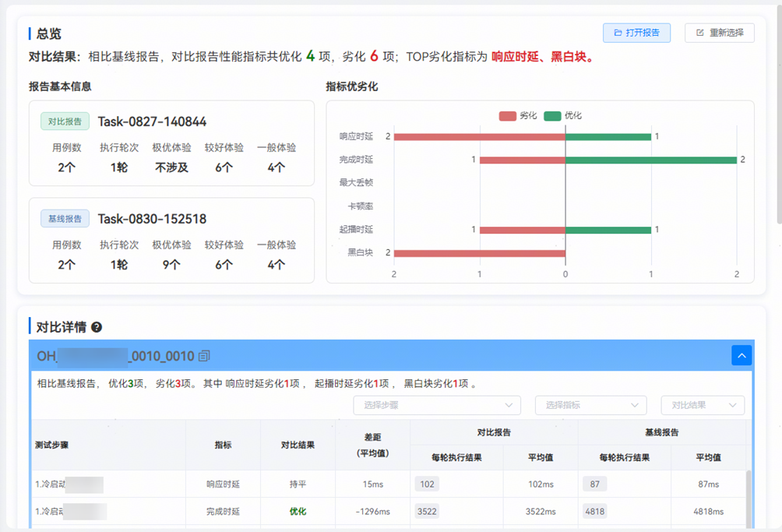Image resolution: width=782 pixels, height=532 pixels.
Task: Click the red 黑白块 degradation bar
Action: coord(479,253)
